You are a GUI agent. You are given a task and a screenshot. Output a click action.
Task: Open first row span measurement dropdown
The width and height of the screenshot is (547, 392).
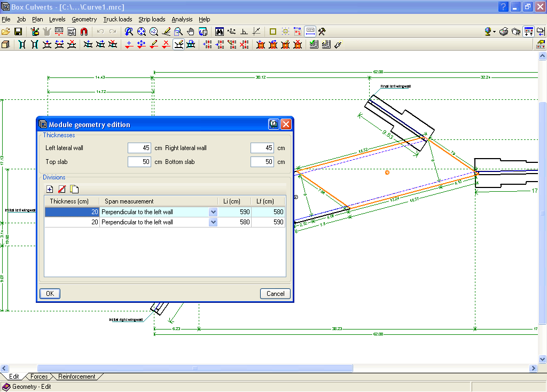pyautogui.click(x=213, y=212)
